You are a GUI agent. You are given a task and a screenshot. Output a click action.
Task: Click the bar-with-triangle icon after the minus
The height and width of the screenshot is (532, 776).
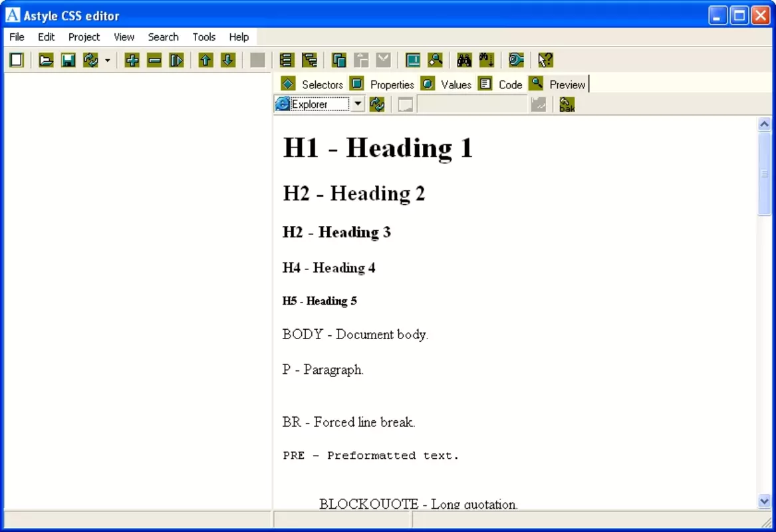(x=176, y=61)
